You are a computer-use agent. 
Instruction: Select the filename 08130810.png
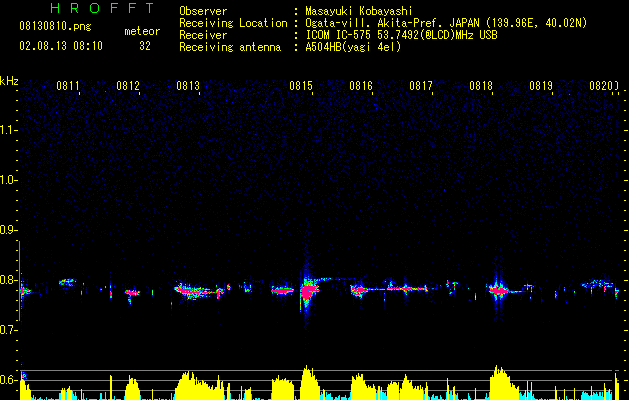coord(55,27)
